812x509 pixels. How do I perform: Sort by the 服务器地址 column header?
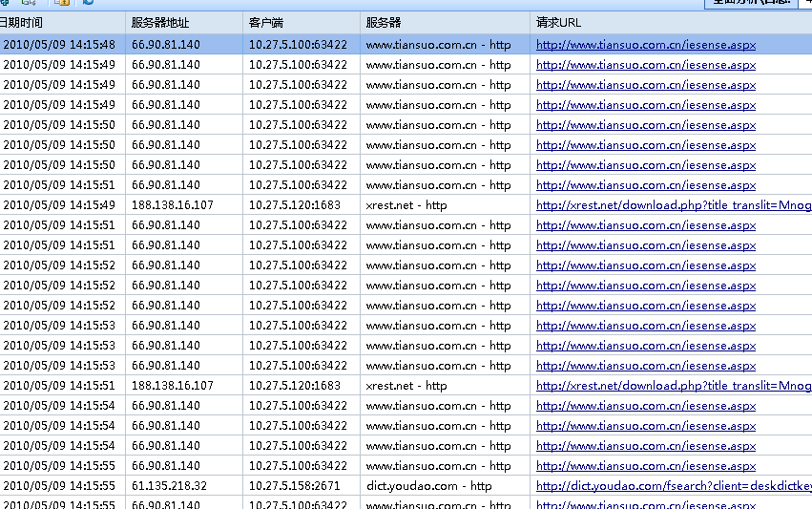click(184, 23)
